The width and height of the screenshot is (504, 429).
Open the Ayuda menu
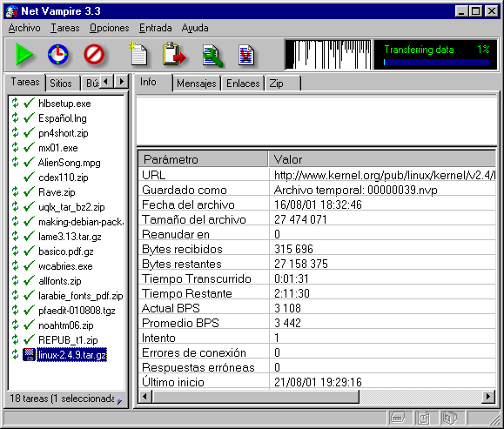tap(195, 28)
